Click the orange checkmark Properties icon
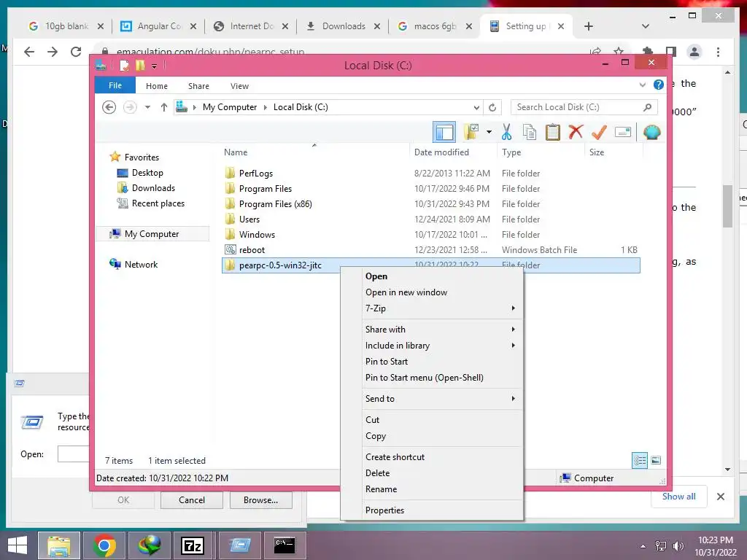Viewport: 747px width, 560px height. 599,132
